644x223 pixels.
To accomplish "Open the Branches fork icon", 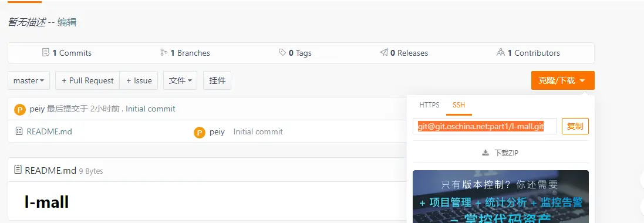I will [164, 53].
